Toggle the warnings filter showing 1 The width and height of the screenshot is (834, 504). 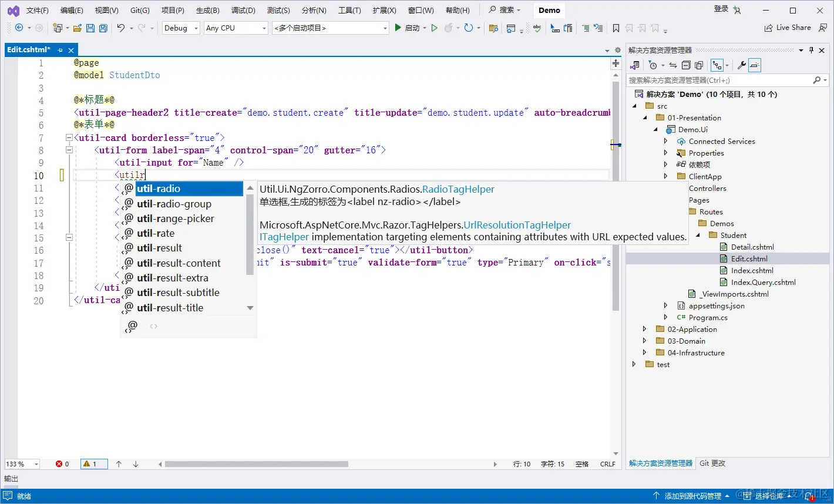94,464
